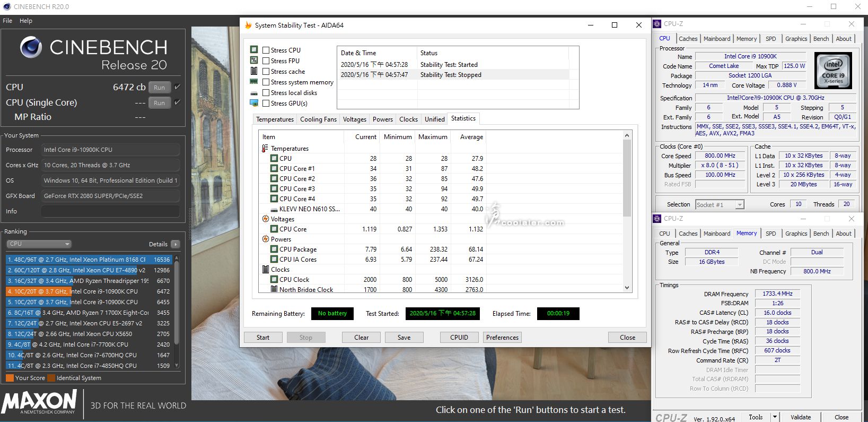Run the CPU (Single Core) test

coord(159,103)
